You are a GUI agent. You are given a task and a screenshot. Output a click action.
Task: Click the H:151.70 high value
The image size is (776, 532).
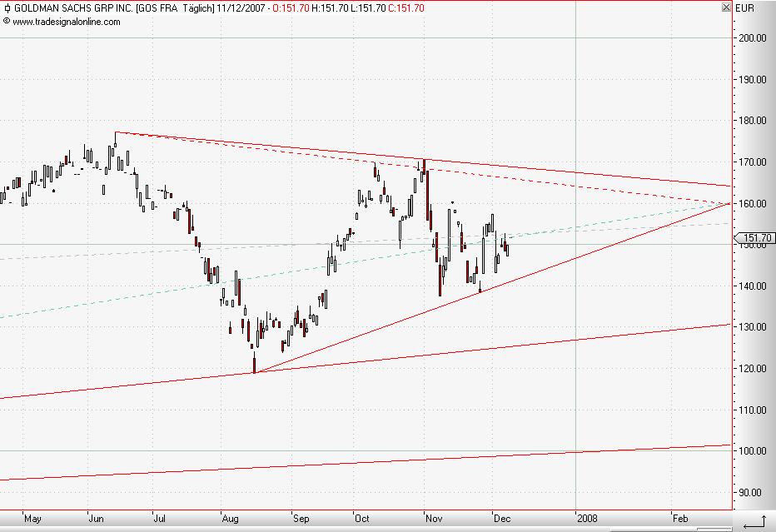click(330, 8)
